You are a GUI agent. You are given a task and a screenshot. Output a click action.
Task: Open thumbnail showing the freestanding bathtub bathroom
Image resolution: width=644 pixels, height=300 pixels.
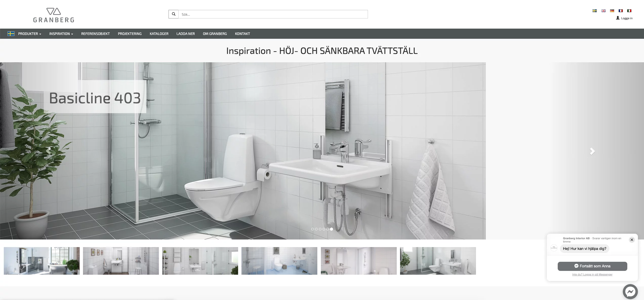click(x=42, y=261)
